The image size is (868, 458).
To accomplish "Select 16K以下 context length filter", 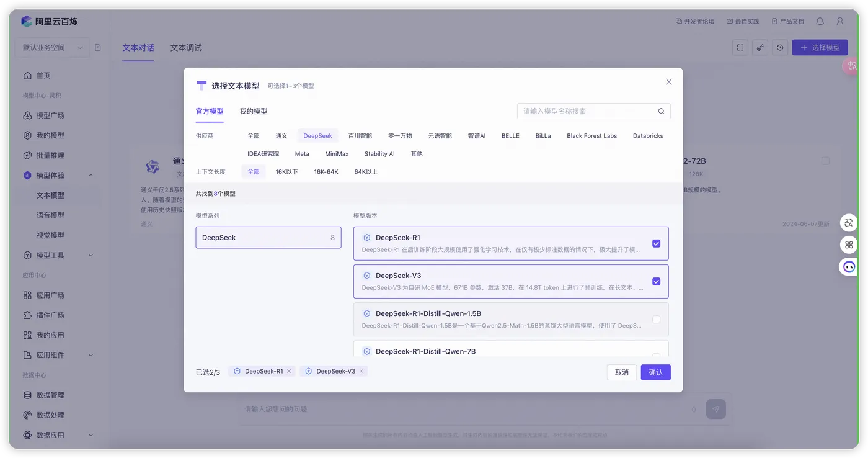I will 287,172.
